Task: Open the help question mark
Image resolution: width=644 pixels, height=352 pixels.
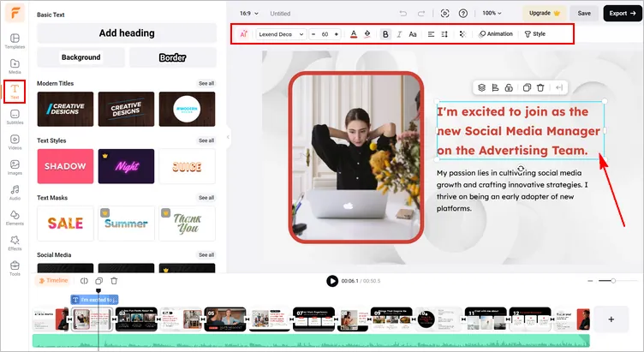Action: click(x=462, y=14)
